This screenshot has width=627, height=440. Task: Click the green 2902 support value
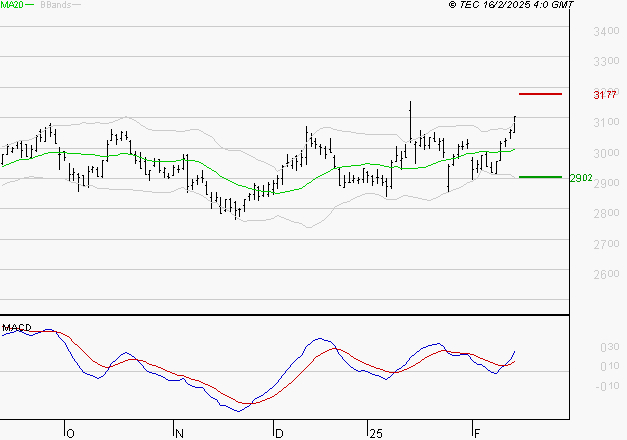coord(581,178)
